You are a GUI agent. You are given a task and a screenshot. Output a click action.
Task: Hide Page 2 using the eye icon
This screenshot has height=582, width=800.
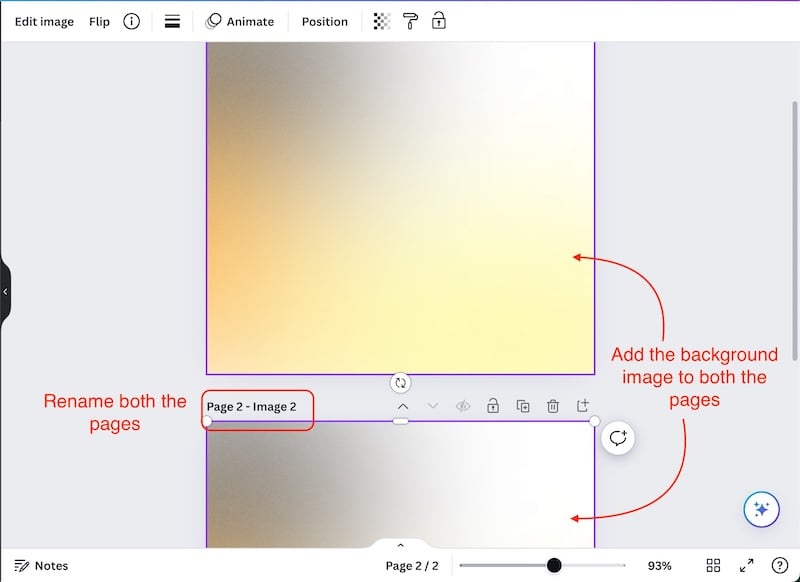click(462, 406)
